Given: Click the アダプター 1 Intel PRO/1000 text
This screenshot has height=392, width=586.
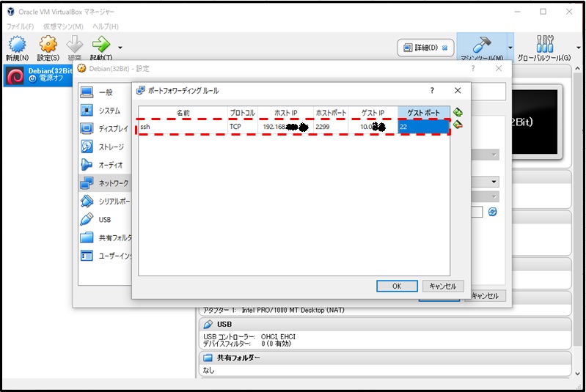Looking at the screenshot, I should coord(274,310).
